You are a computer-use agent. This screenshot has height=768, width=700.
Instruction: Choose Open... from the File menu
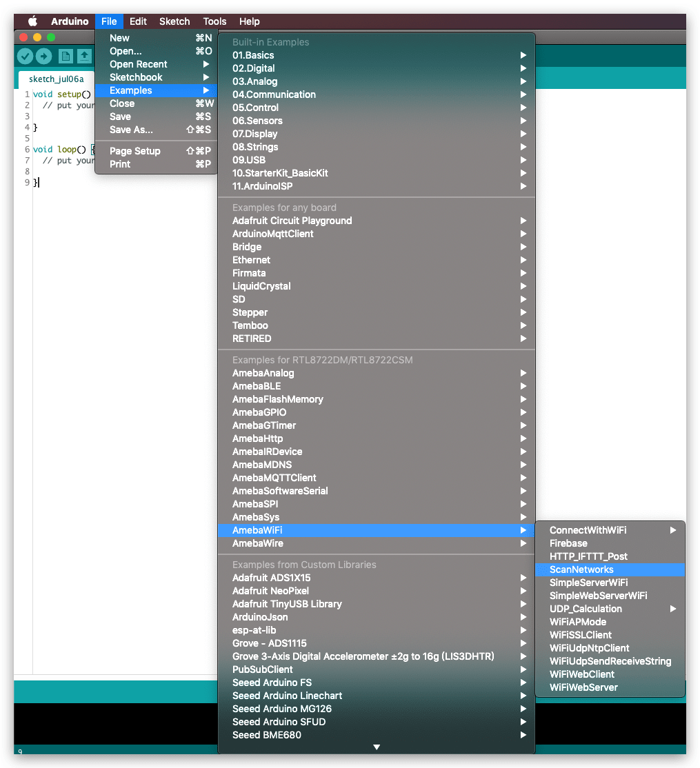coord(156,51)
